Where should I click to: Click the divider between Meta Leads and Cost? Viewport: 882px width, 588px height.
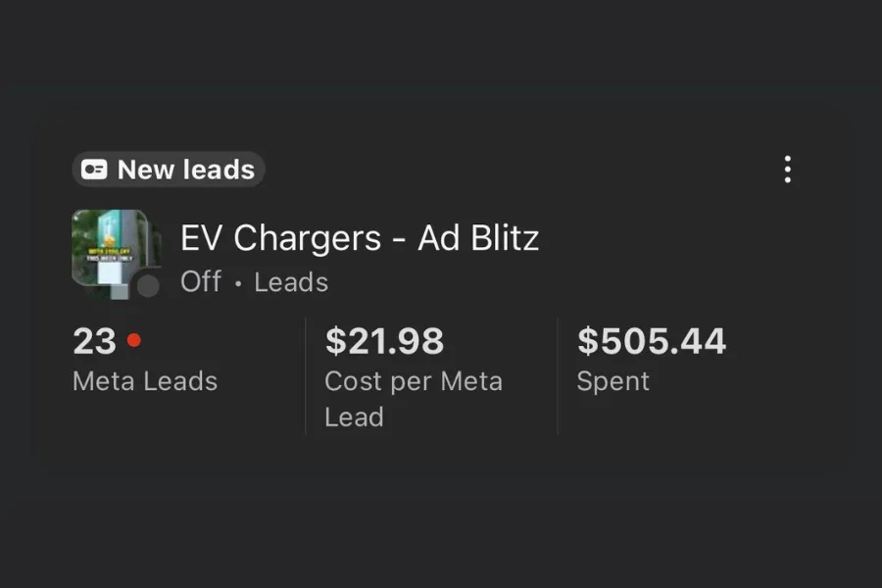tap(306, 375)
